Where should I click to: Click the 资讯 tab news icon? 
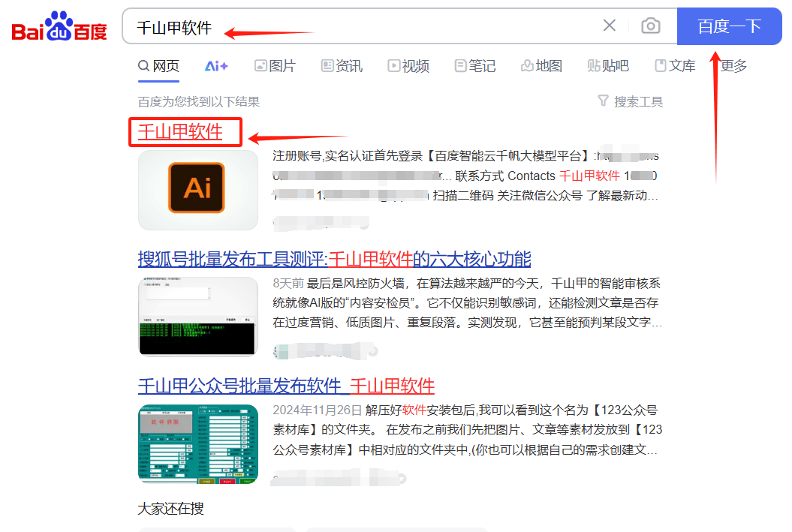coord(327,65)
